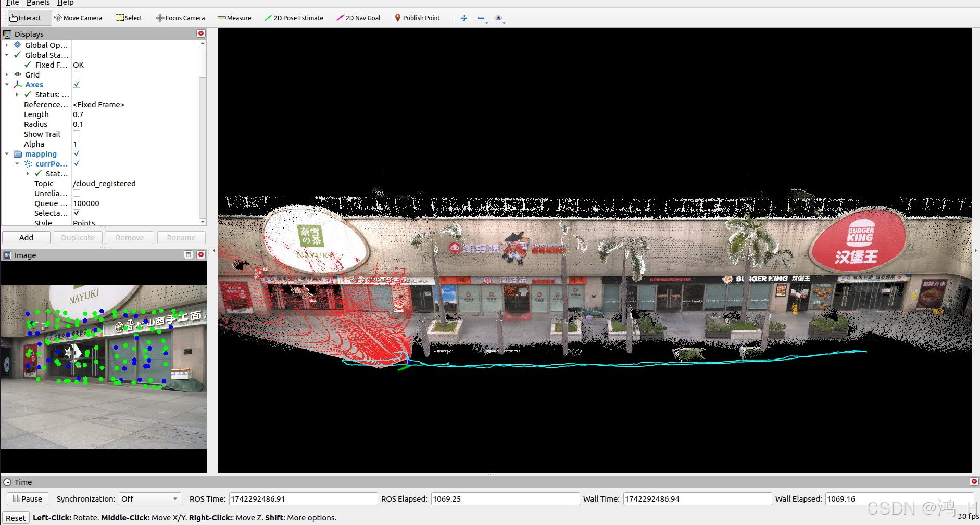Image resolution: width=980 pixels, height=525 pixels.
Task: Click the Global Options gear icon
Action: 18,45
